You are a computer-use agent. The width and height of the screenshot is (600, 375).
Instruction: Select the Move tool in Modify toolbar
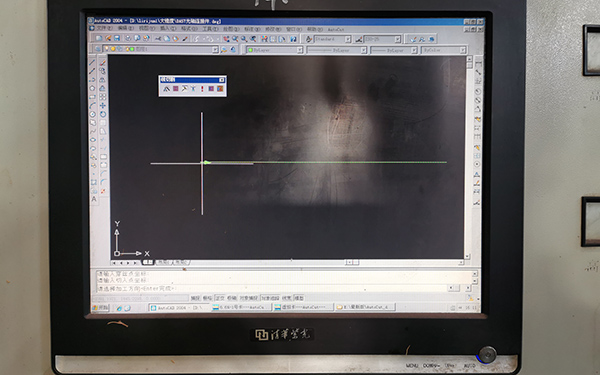(103, 106)
